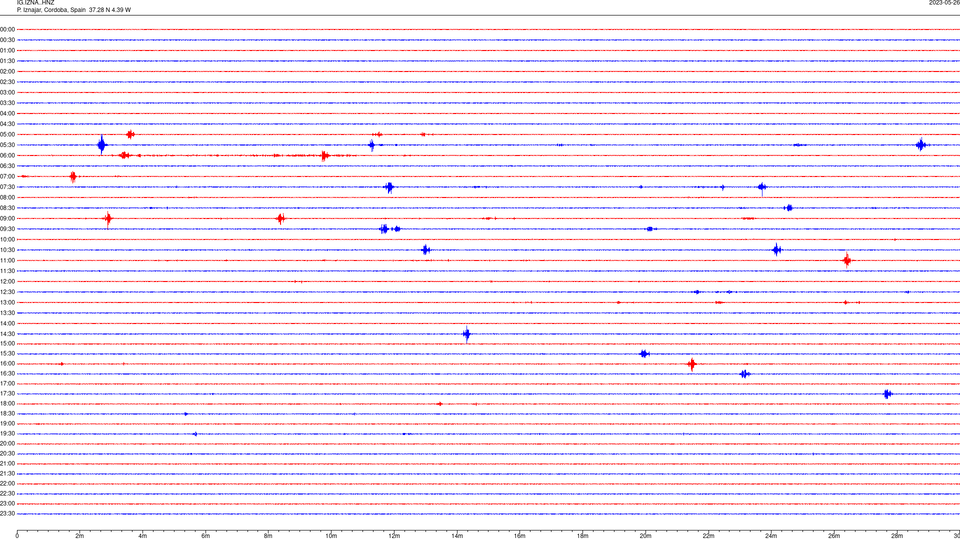Click the blue seismic burst on the 17:30 trace
The height and width of the screenshot is (540, 960).
[x=888, y=394]
